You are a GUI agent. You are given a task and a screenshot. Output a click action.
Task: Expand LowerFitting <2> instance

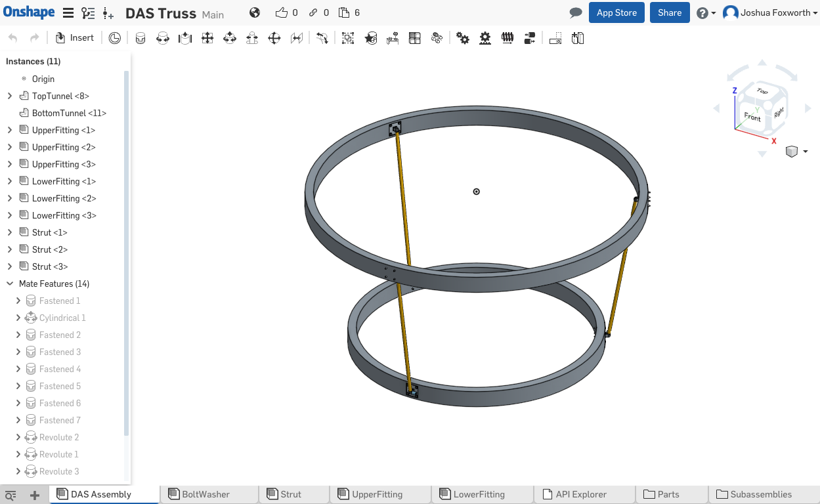click(x=10, y=198)
